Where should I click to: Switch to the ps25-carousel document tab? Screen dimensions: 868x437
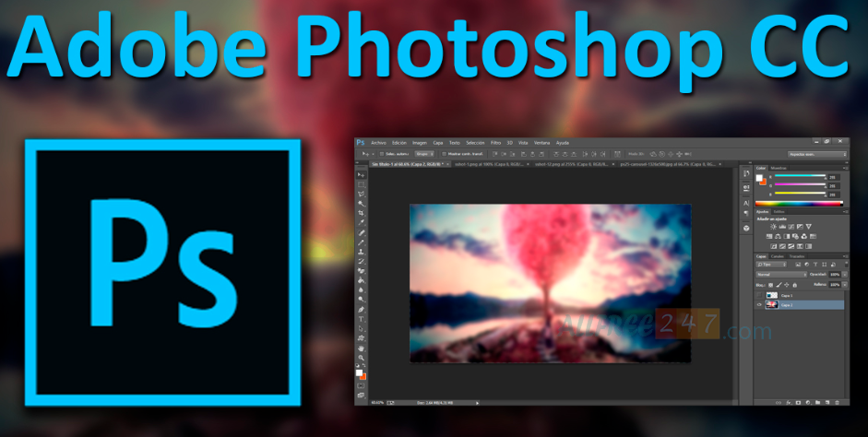click(x=670, y=164)
